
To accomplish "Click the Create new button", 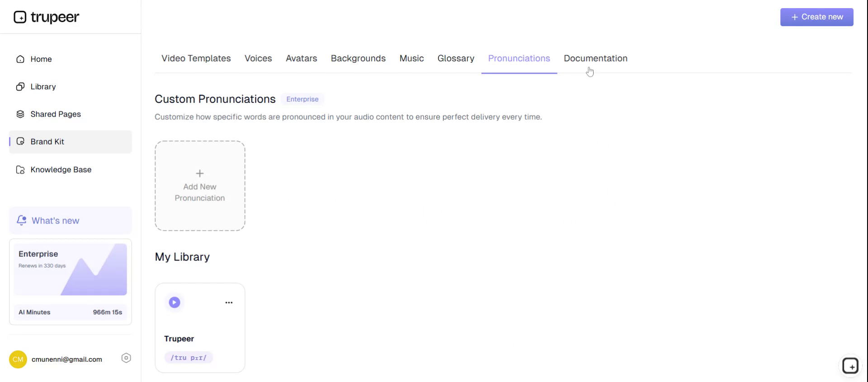I will pos(816,17).
